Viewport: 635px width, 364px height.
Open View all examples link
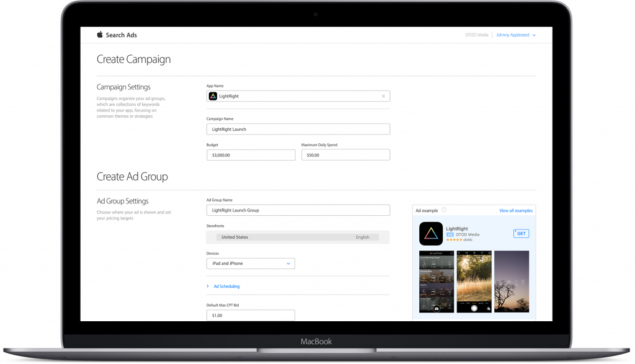516,211
